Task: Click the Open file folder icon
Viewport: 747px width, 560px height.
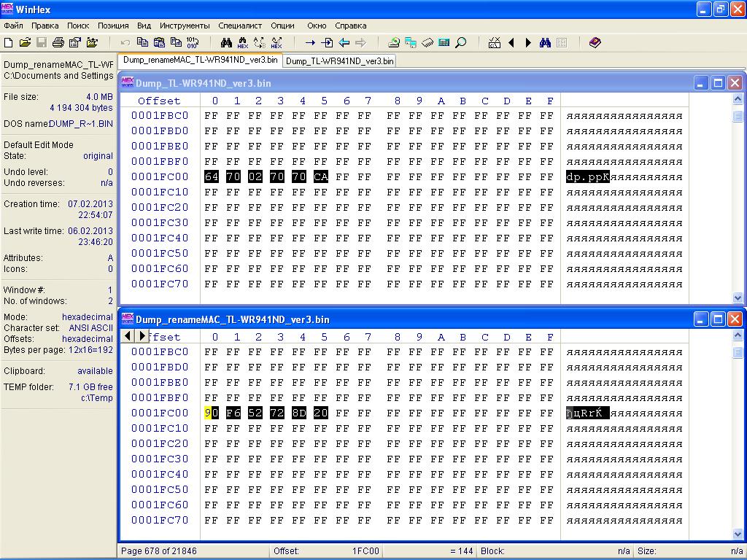Action: coord(25,43)
